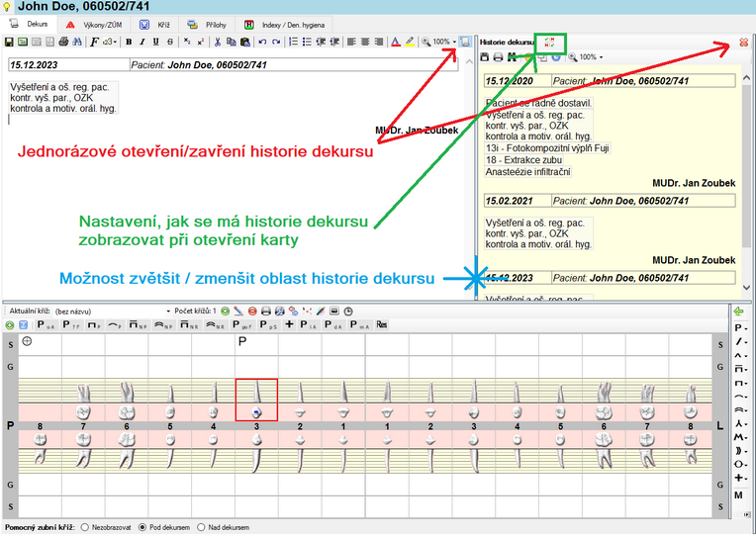756x536 pixels.
Task: Apply the plus symbol tool in the cross toolbar
Action: pos(289,325)
